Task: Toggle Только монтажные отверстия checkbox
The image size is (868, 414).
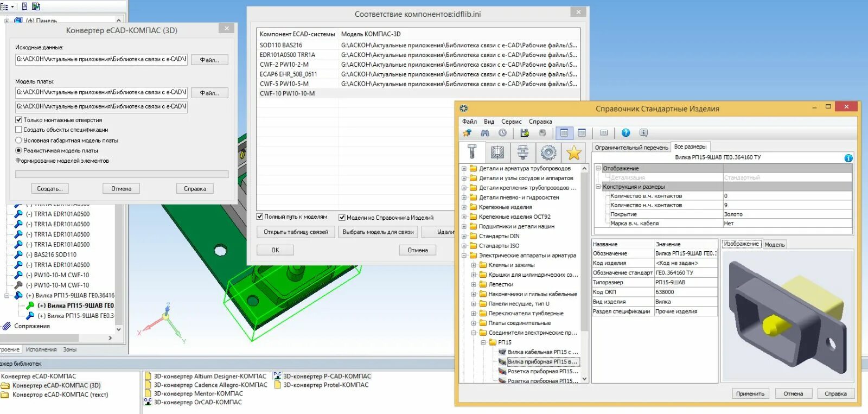Action: (x=18, y=120)
